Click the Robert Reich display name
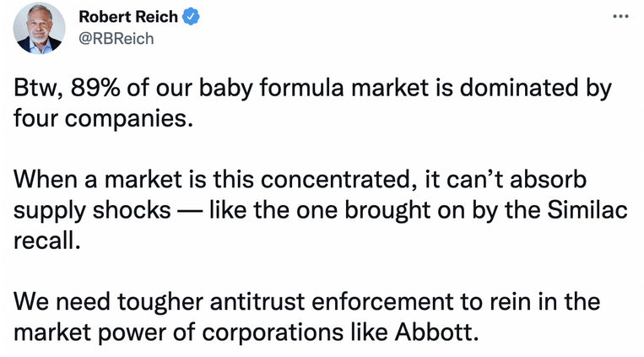The width and height of the screenshot is (644, 357). (128, 17)
